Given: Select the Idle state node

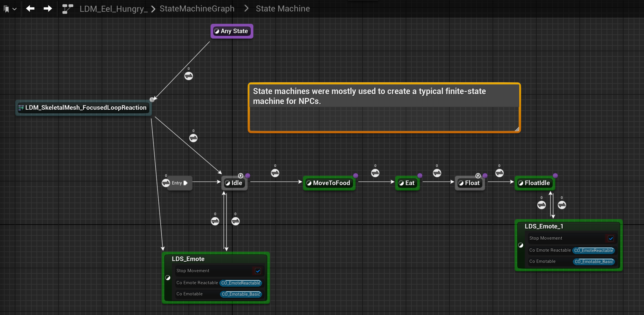Looking at the screenshot, I should click(234, 183).
